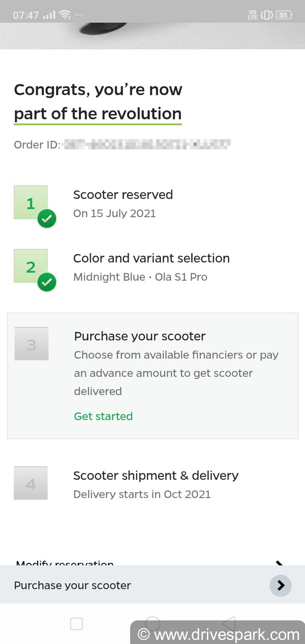This screenshot has height=644, width=305.
Task: Tap the Get started link
Action: pos(103,416)
